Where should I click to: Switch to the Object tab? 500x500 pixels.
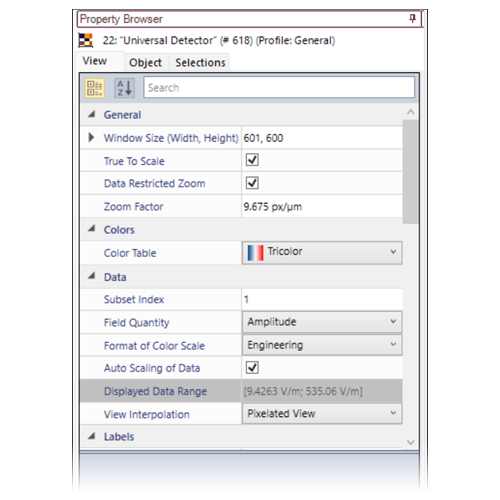click(145, 62)
